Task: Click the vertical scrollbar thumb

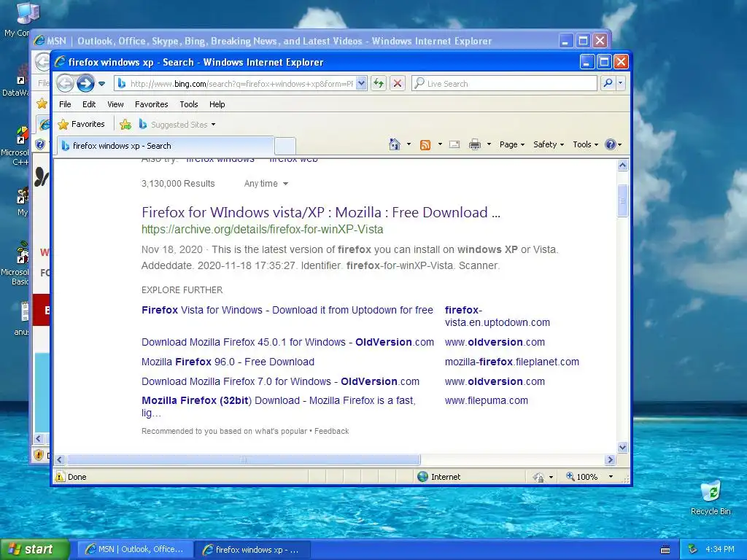Action: (623, 201)
